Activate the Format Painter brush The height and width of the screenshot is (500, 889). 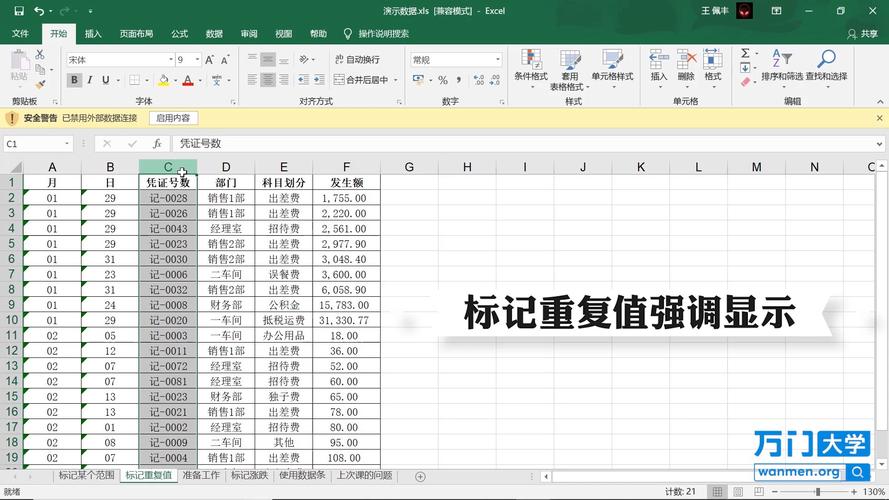coord(40,84)
